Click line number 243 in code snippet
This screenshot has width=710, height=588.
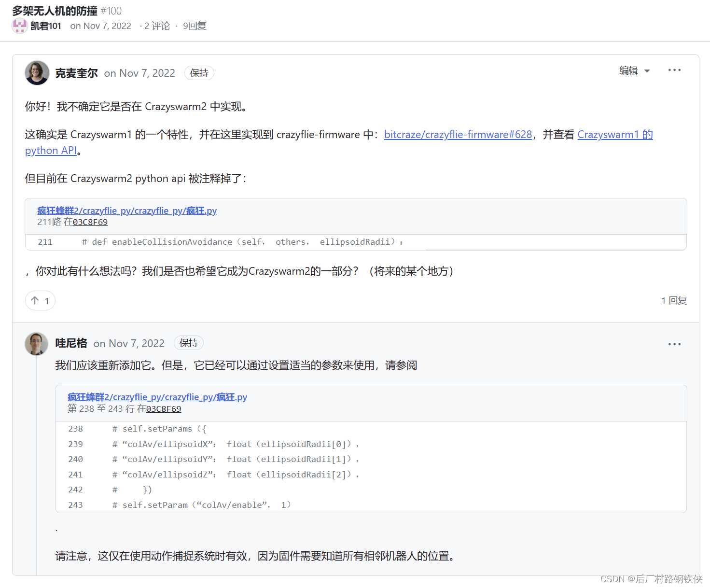pos(75,505)
